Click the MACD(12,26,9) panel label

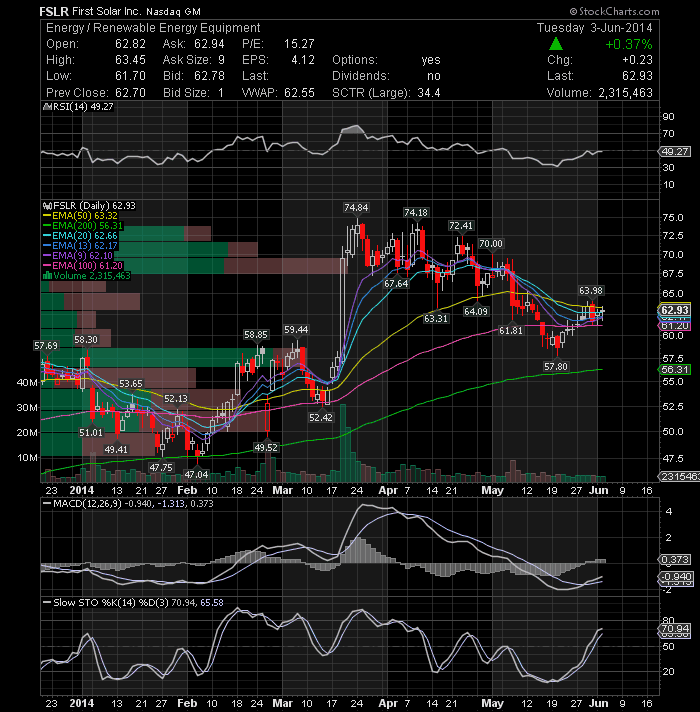(x=87, y=504)
